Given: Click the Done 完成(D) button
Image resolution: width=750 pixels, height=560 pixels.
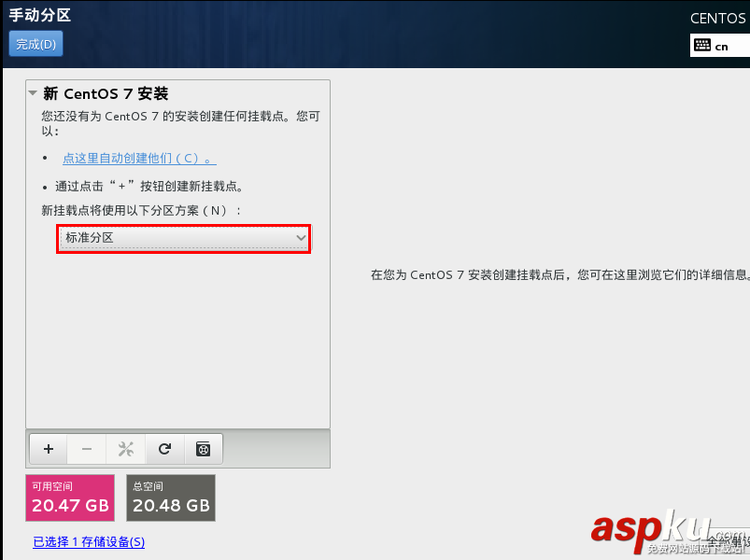Looking at the screenshot, I should [35, 44].
